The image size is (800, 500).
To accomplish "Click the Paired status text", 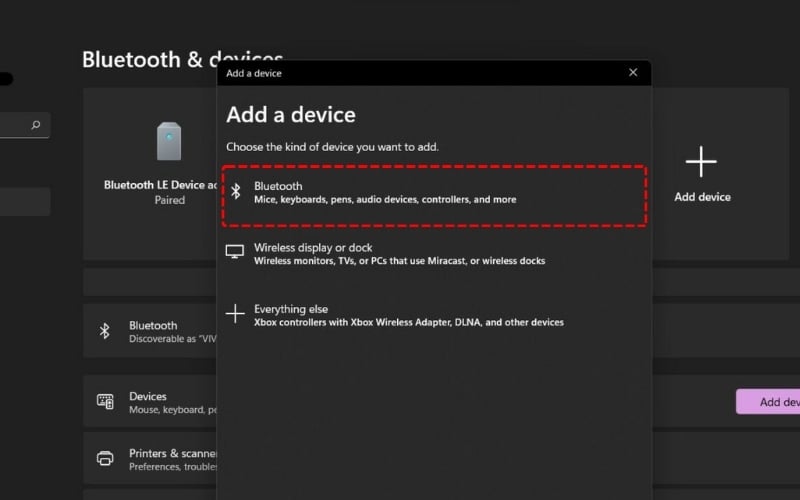I will tap(169, 200).
